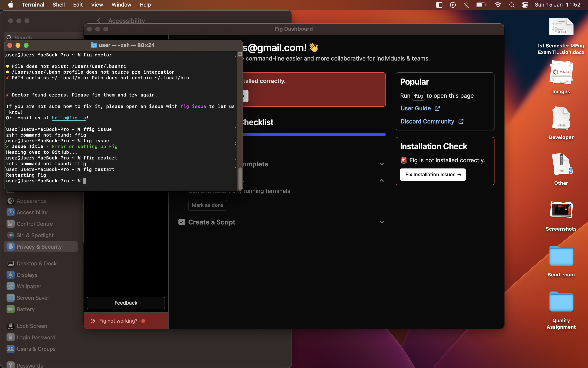Click the Bluetooth off icon in menu bar
Image resolution: width=588 pixels, height=368 pixels.
[466, 5]
